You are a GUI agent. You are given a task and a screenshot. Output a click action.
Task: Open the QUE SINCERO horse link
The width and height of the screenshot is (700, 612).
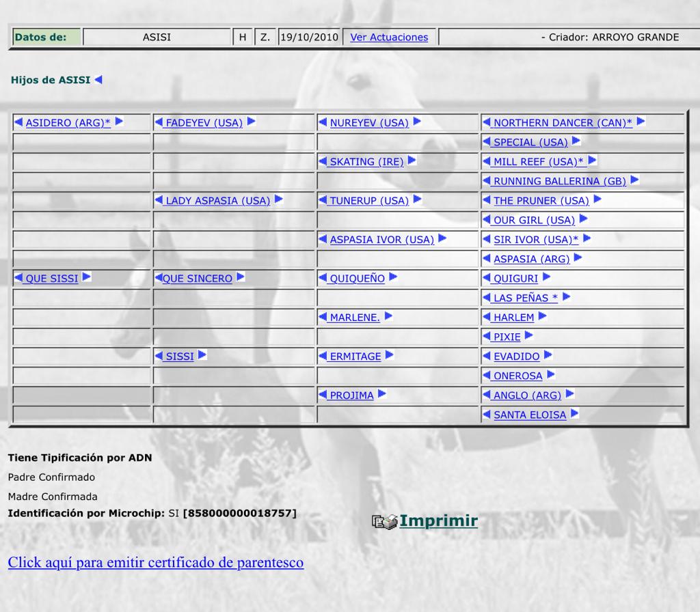(197, 279)
